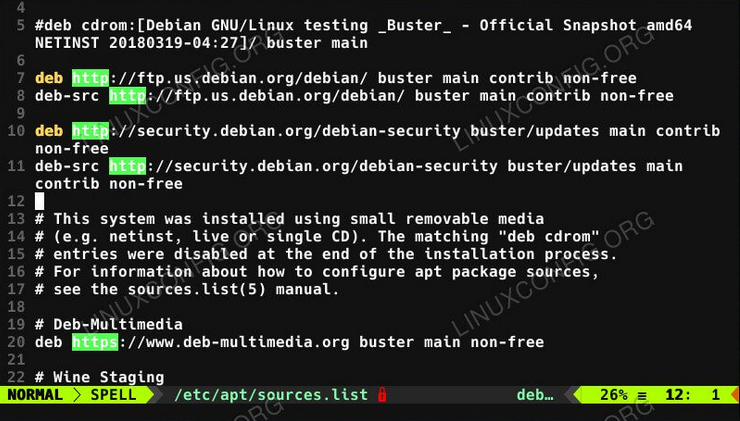Click the SPELL status segment
The width and height of the screenshot is (740, 421).
pos(115,395)
